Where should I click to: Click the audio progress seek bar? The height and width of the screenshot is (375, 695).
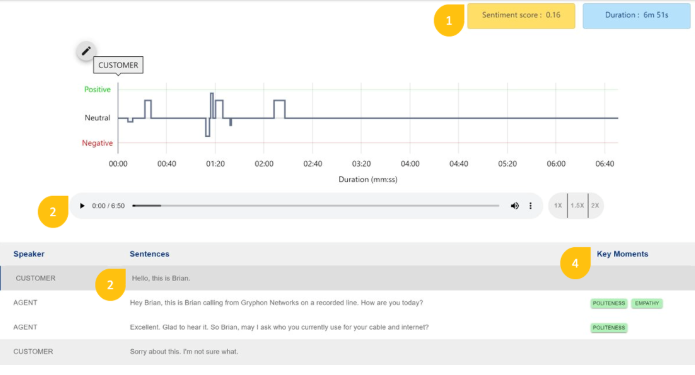click(316, 206)
